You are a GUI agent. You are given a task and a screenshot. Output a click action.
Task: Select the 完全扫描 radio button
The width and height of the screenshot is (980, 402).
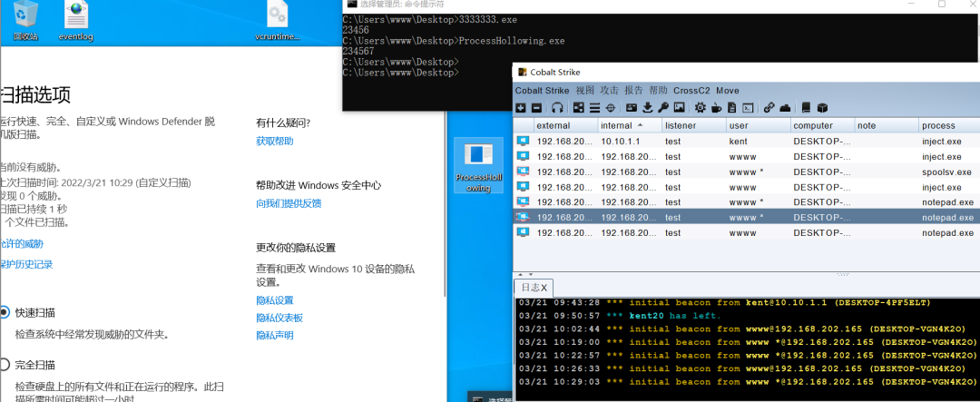click(x=5, y=365)
